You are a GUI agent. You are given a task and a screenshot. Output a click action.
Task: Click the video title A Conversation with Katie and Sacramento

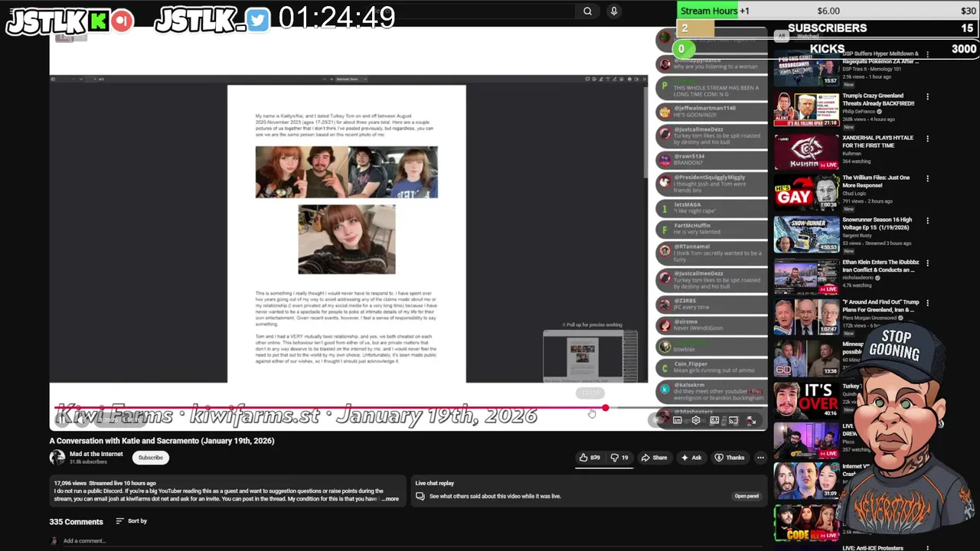tap(162, 441)
